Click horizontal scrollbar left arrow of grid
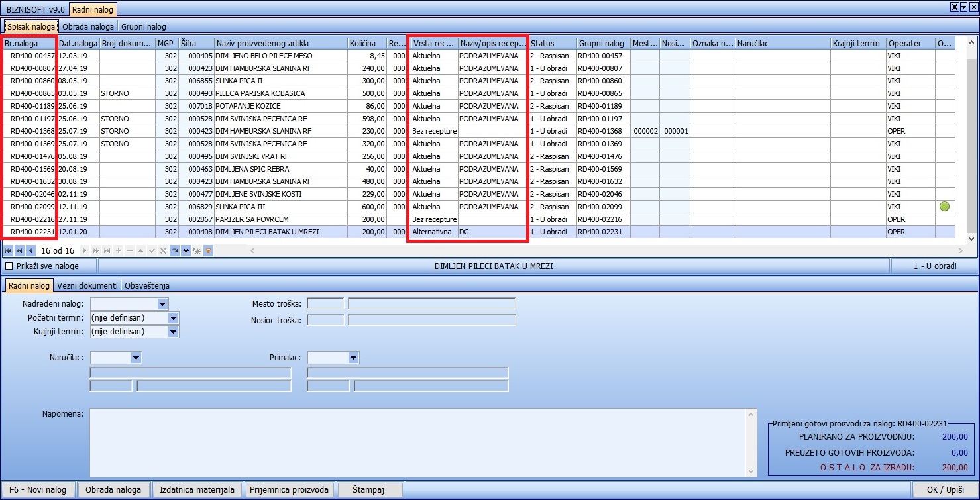Image resolution: width=980 pixels, height=500 pixels. [x=252, y=251]
